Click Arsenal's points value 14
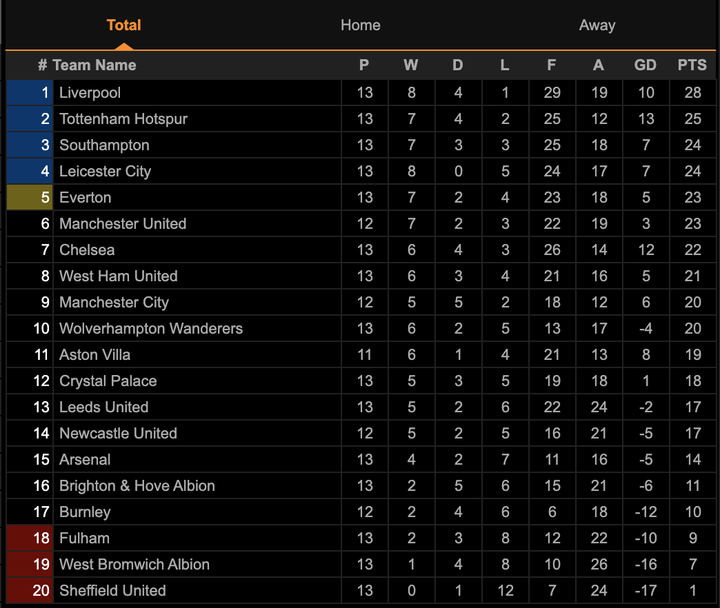This screenshot has height=608, width=720. pos(691,460)
